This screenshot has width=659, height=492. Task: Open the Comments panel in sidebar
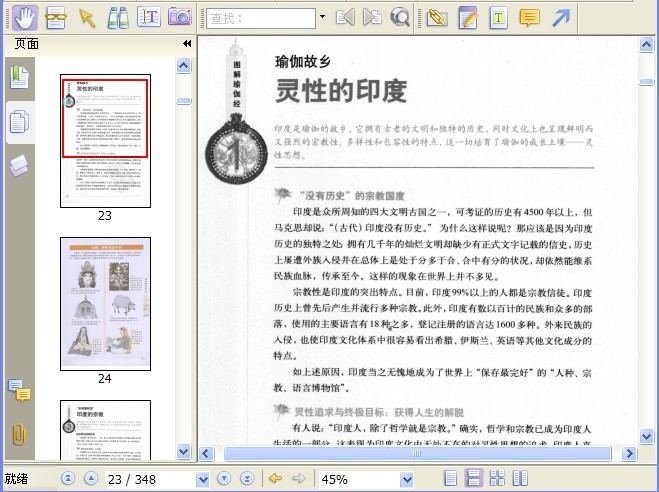coord(19,391)
